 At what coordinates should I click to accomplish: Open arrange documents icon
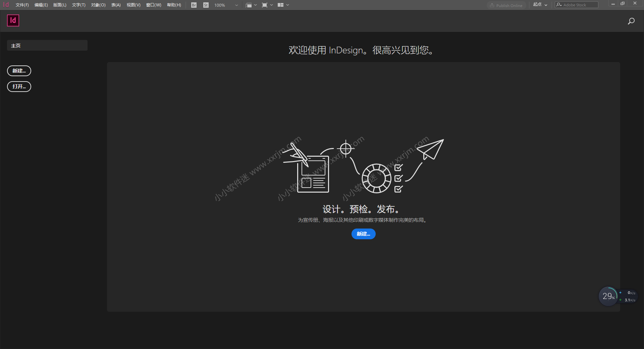[281, 5]
